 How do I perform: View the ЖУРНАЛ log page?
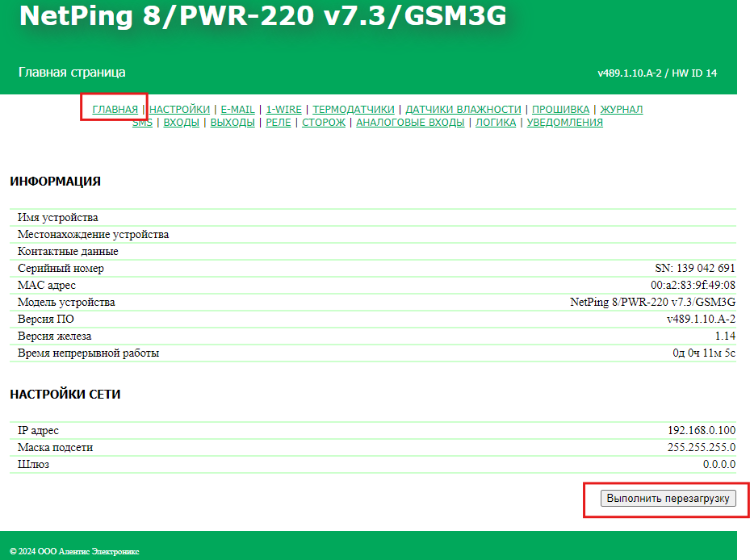[x=621, y=109]
